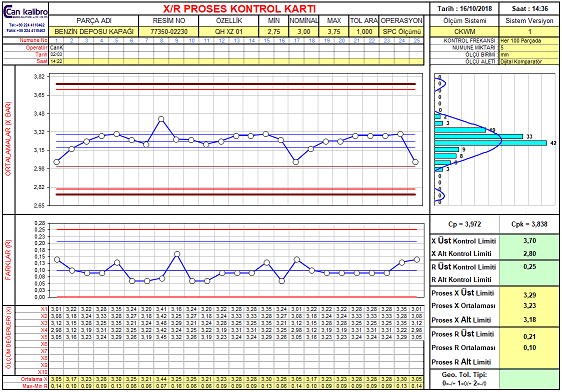This screenshot has height=392, width=562.
Task: Select the Sistem Versiyon header
Action: click(x=529, y=21)
